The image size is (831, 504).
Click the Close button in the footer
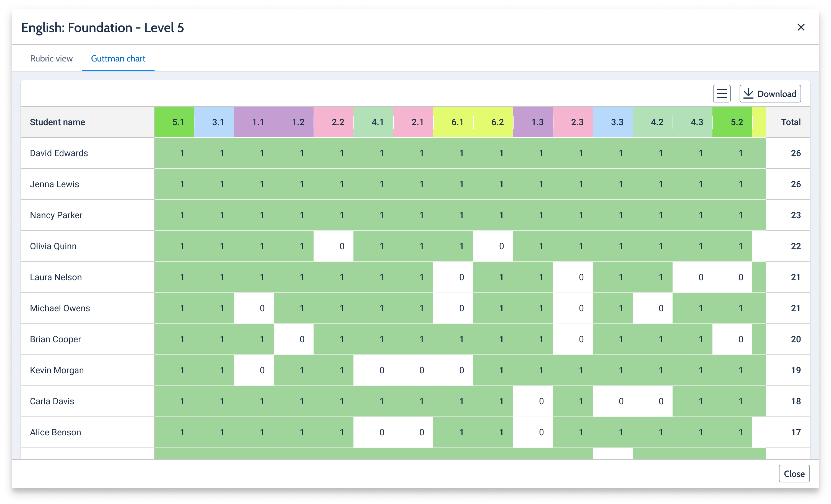[794, 473]
